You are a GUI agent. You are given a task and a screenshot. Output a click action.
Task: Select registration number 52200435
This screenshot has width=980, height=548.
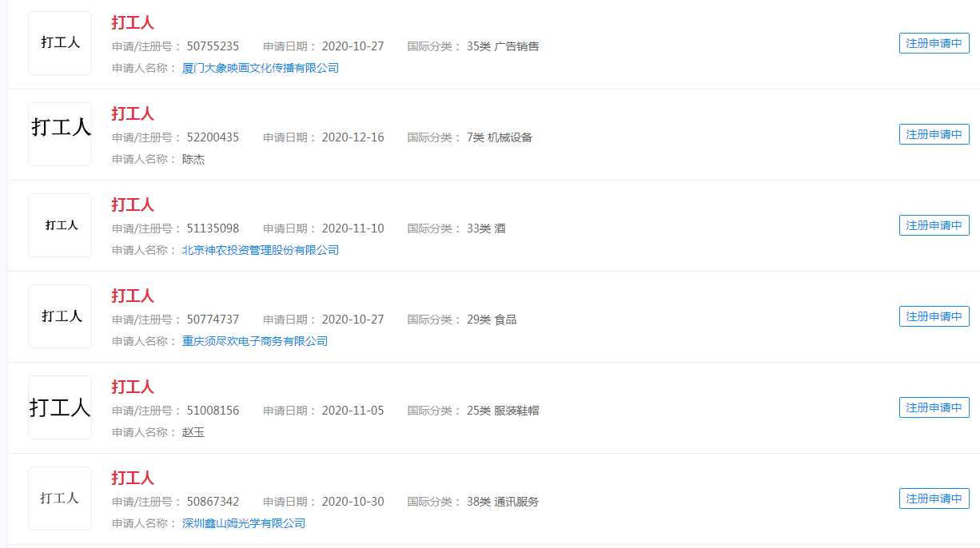coord(213,137)
